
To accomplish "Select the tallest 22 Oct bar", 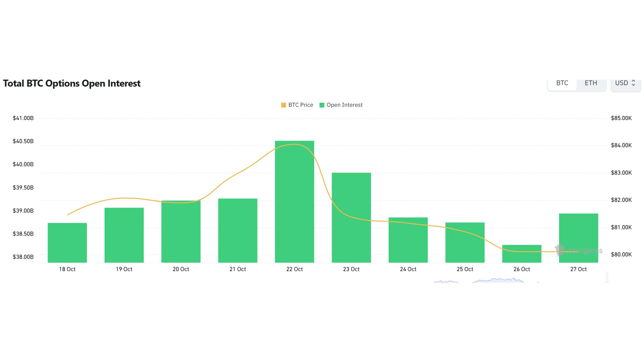I will tap(295, 202).
